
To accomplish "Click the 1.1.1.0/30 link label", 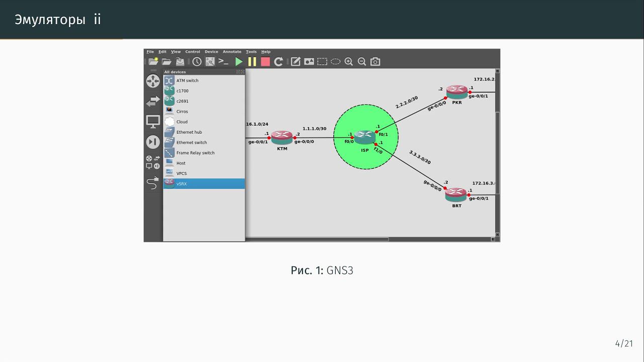I will [314, 129].
